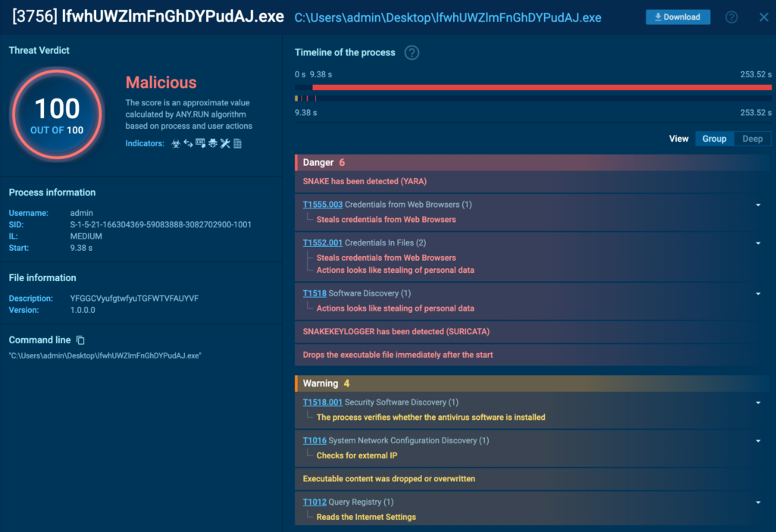Click the wrench tools indicator icon
Screen dimensions: 776x532
[x=225, y=143]
